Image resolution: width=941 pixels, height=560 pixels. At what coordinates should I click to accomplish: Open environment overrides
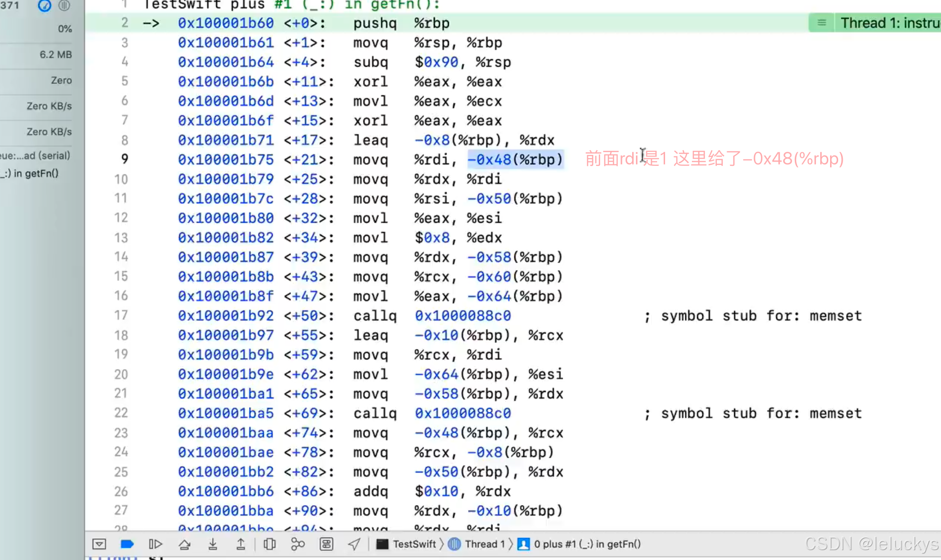[326, 544]
